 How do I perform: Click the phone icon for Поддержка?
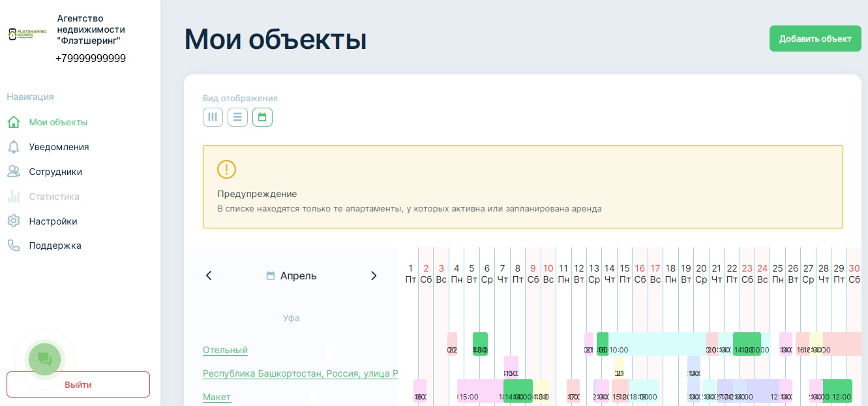tap(14, 245)
